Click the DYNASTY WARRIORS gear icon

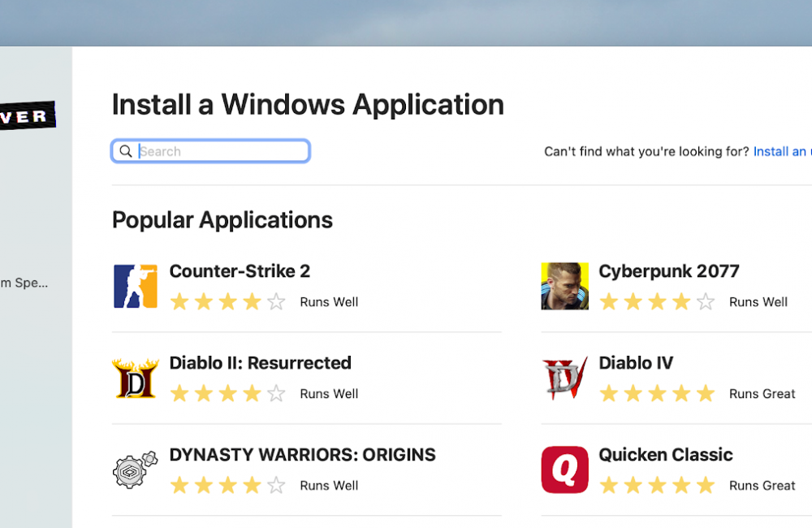(135, 470)
